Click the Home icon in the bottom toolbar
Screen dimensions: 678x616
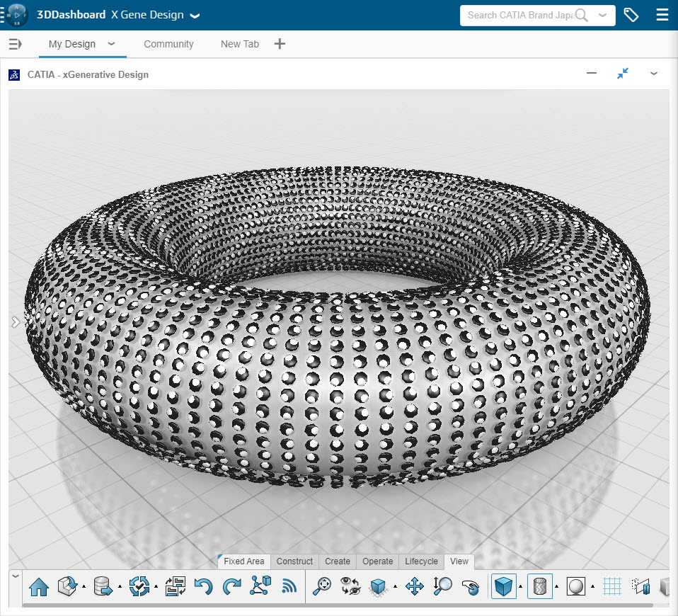[38, 586]
